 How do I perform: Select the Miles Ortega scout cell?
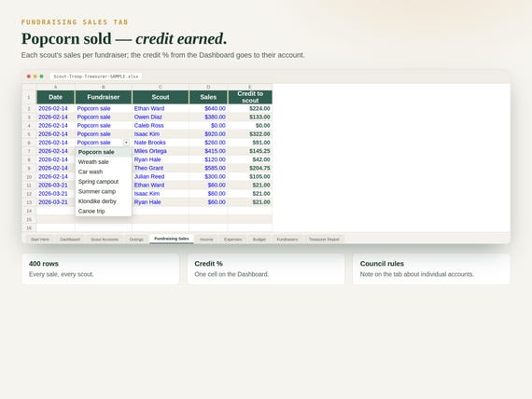click(161, 151)
